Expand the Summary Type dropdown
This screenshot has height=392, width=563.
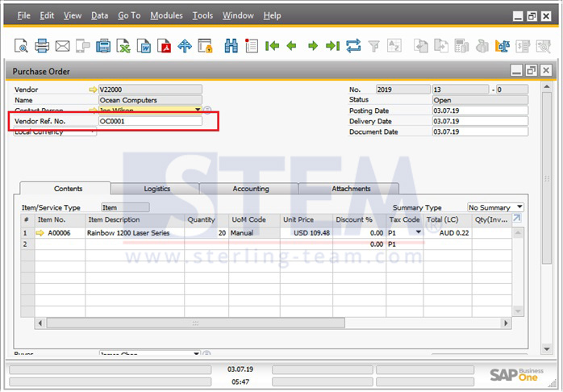tap(519, 207)
